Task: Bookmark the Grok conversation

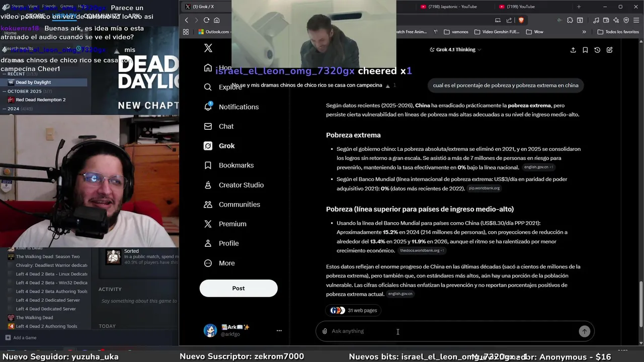Action: coord(585,50)
